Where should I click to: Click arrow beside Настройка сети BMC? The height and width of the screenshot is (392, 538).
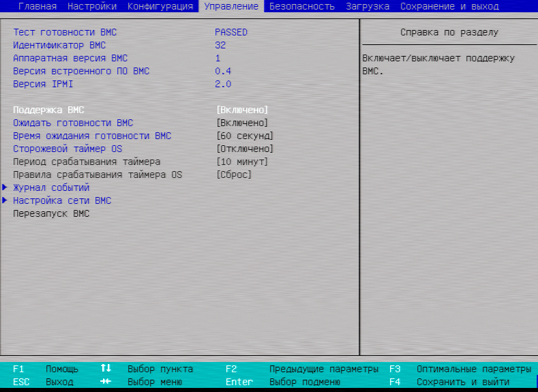tap(5, 200)
